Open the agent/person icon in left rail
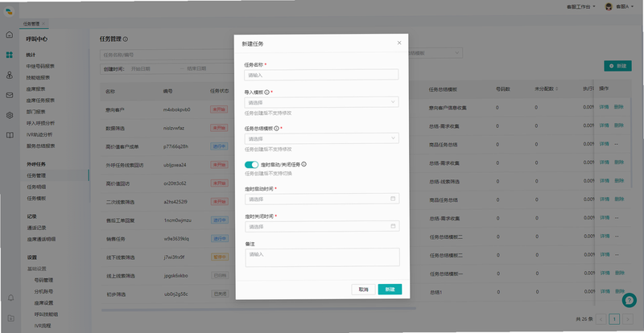The width and height of the screenshot is (644, 333). pyautogui.click(x=10, y=75)
